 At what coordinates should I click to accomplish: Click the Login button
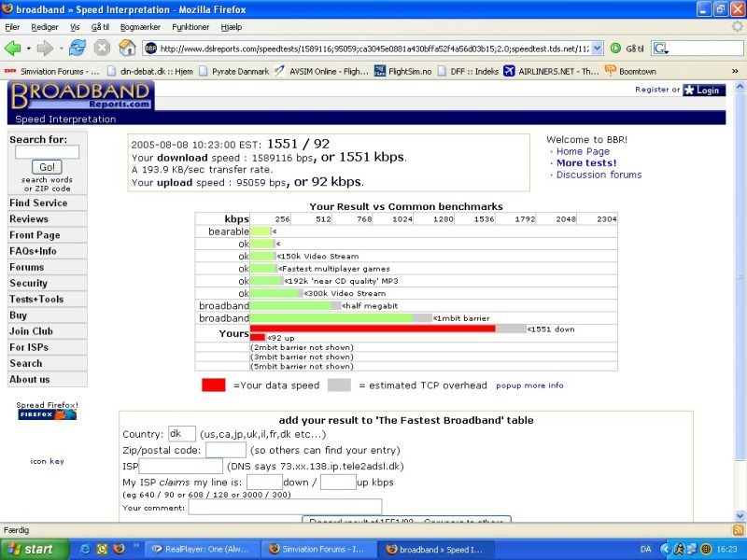[x=703, y=90]
